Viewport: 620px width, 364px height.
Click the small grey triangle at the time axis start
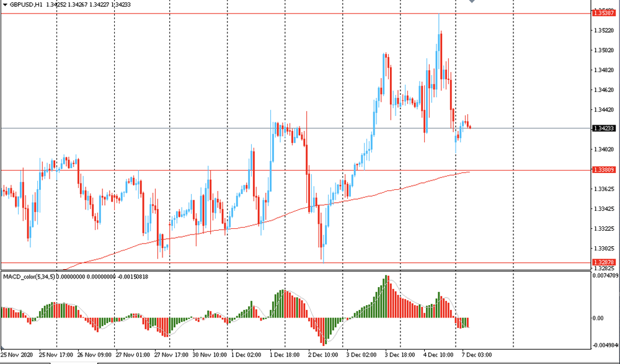(x=2, y=348)
